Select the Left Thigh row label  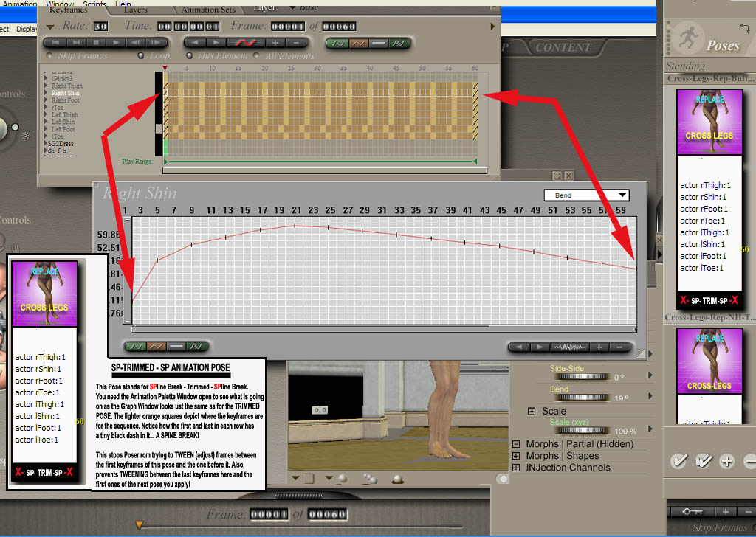point(65,114)
